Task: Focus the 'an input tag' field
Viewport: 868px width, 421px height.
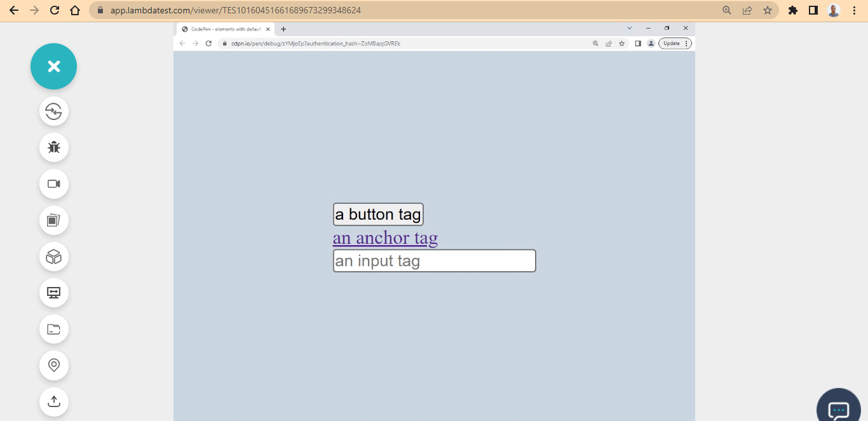Action: pos(435,261)
